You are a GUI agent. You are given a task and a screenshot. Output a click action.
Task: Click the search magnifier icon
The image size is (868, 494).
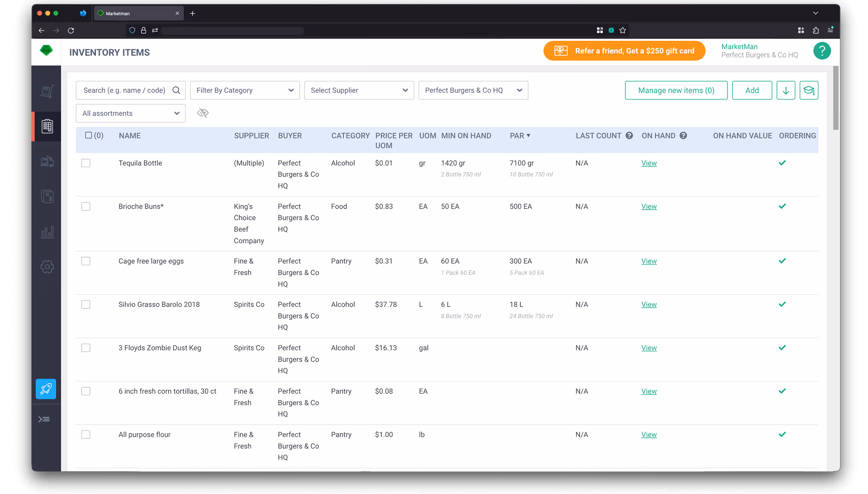tap(176, 90)
